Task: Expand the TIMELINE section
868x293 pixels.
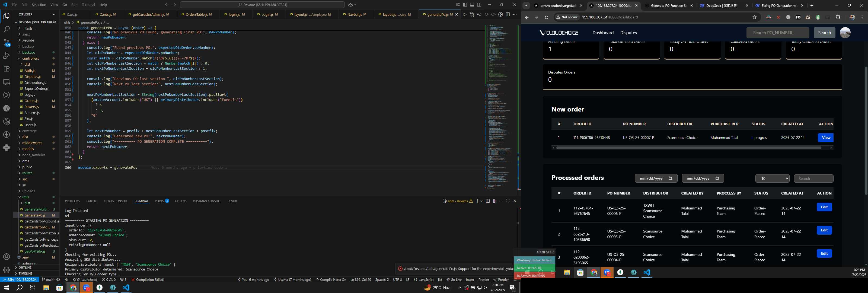Action: (25, 273)
